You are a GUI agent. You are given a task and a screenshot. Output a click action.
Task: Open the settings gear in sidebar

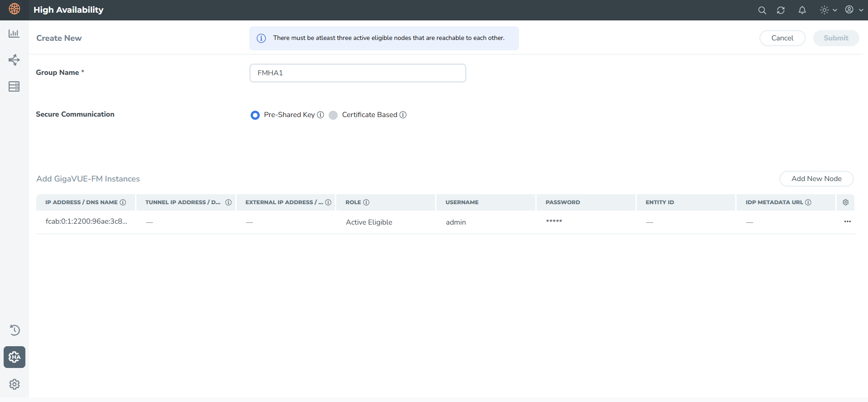coord(15,384)
